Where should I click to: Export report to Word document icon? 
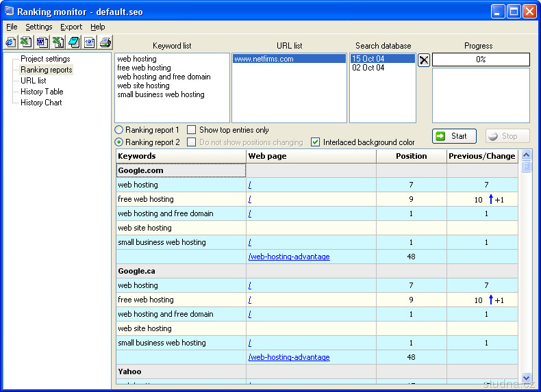point(42,42)
